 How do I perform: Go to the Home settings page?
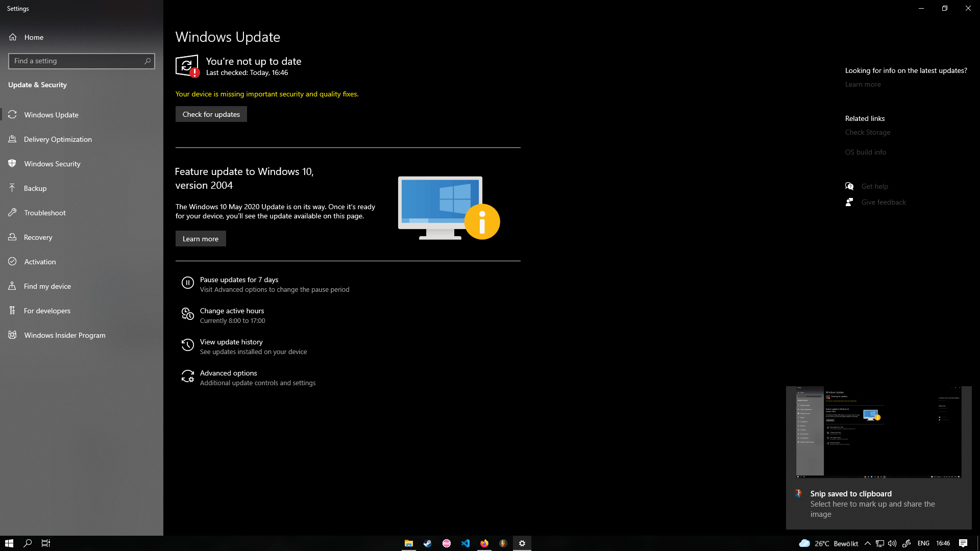[x=34, y=37]
